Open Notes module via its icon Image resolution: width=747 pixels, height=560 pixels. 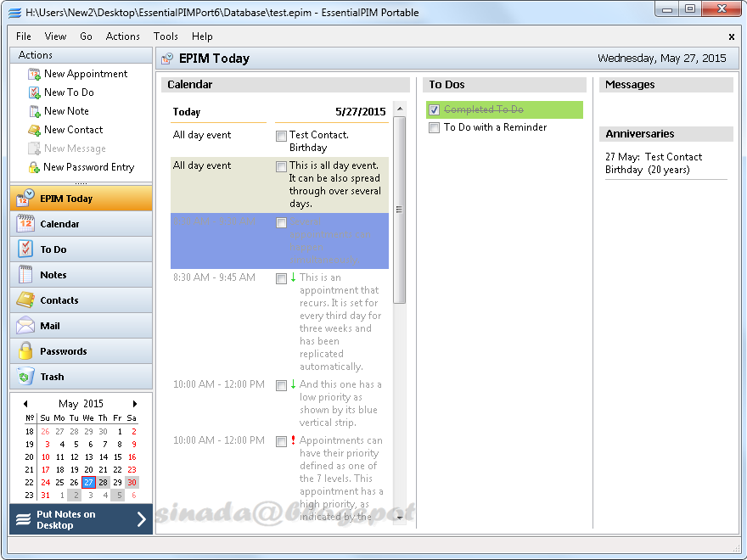point(25,274)
